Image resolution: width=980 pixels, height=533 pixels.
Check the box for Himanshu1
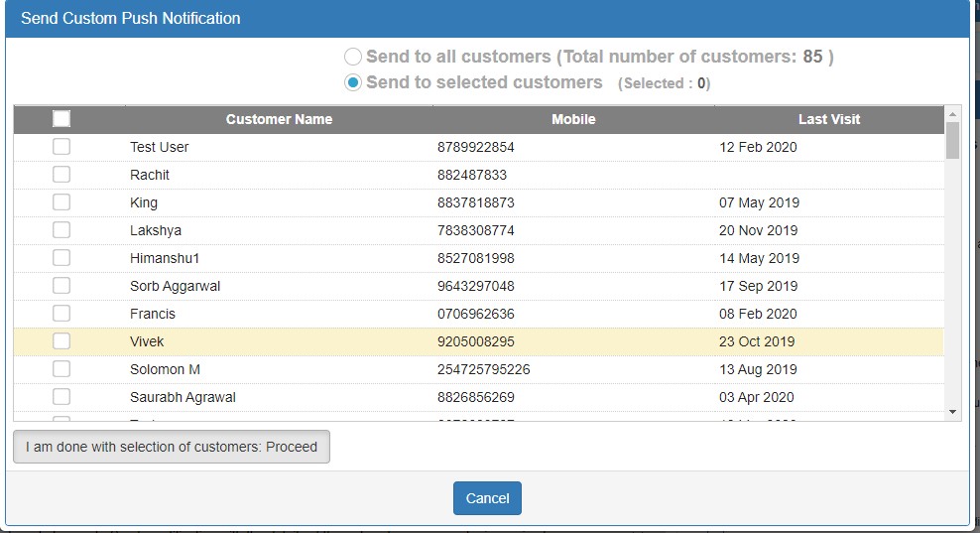61,258
